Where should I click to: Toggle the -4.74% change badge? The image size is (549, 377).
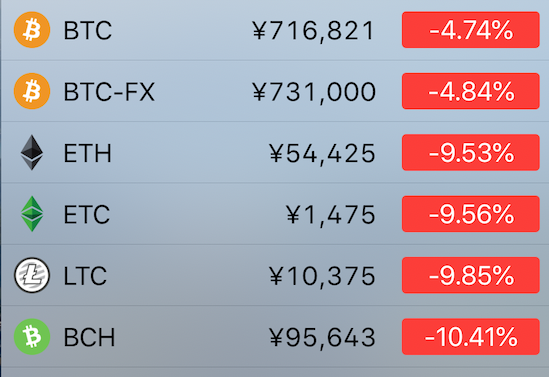(471, 30)
